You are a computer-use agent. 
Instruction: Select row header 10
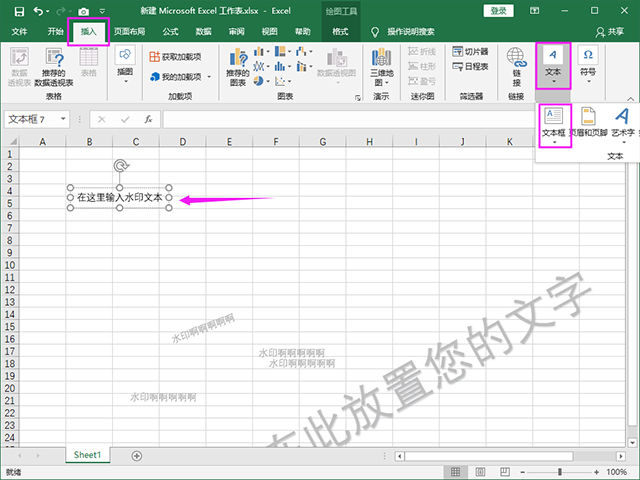(x=10, y=265)
